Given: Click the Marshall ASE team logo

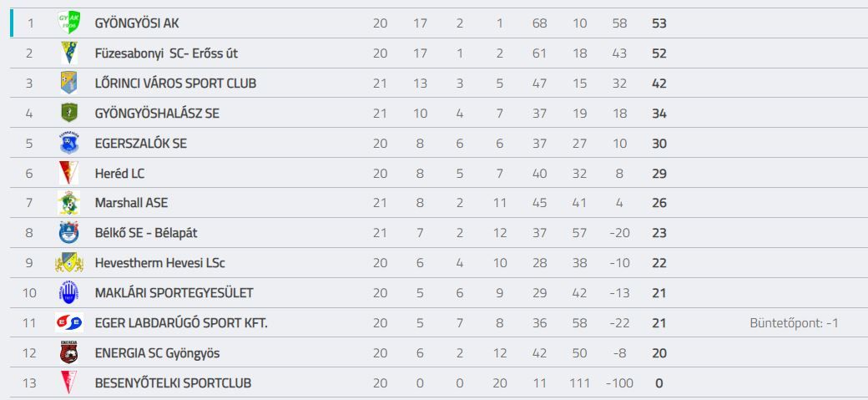Looking at the screenshot, I should click(x=69, y=203).
